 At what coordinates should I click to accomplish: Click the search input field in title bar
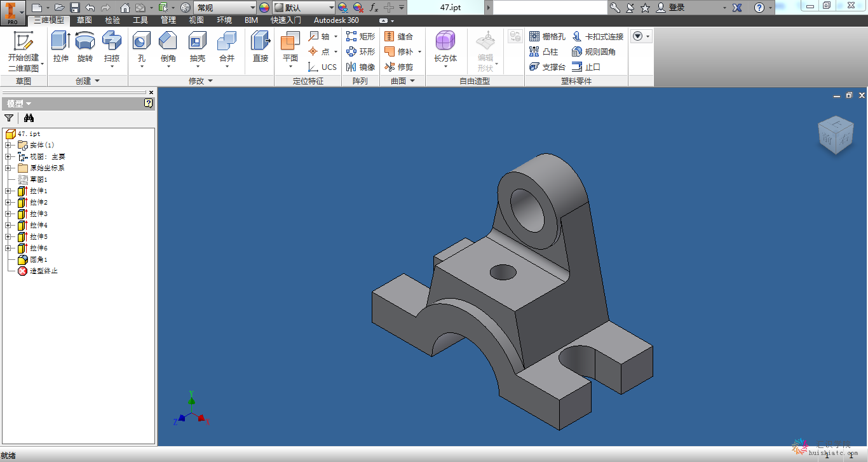click(x=550, y=8)
